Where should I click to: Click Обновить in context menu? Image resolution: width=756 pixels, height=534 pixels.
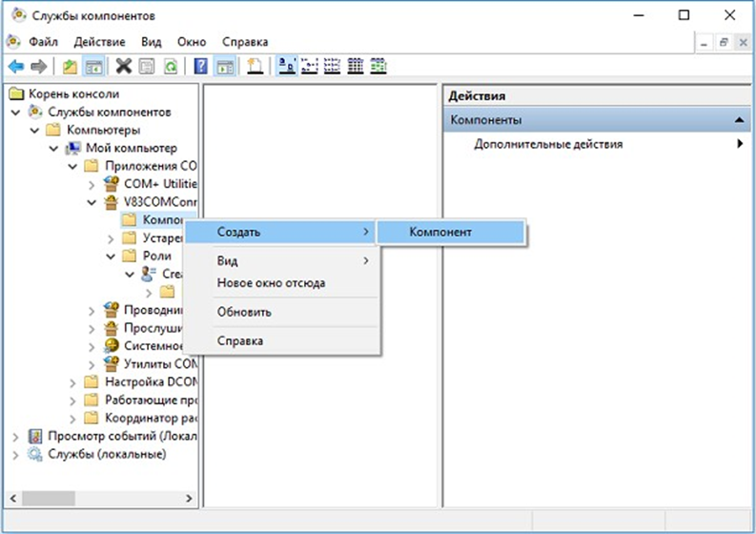(x=280, y=312)
